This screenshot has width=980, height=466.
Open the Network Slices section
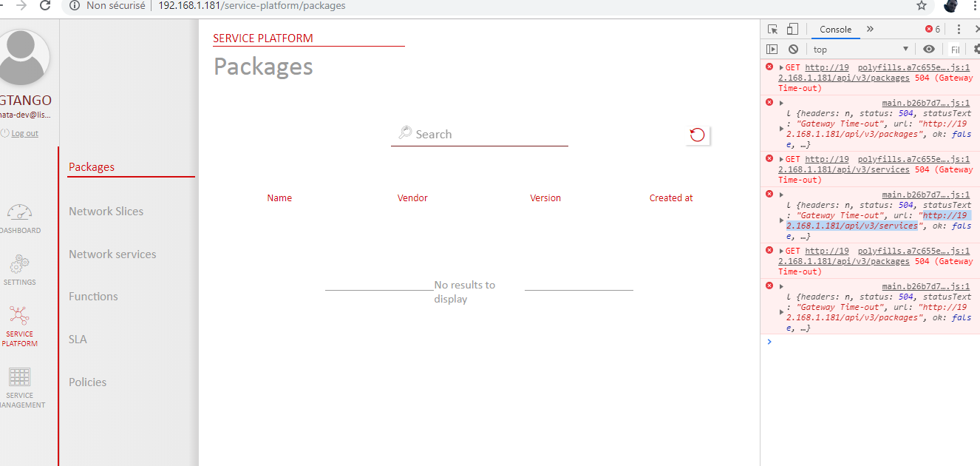106,211
